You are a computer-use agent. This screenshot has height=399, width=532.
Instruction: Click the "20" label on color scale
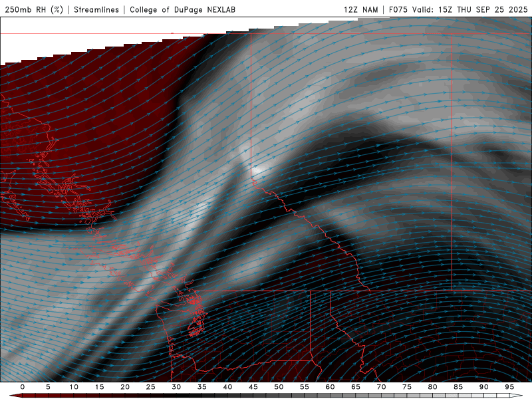pos(125,387)
